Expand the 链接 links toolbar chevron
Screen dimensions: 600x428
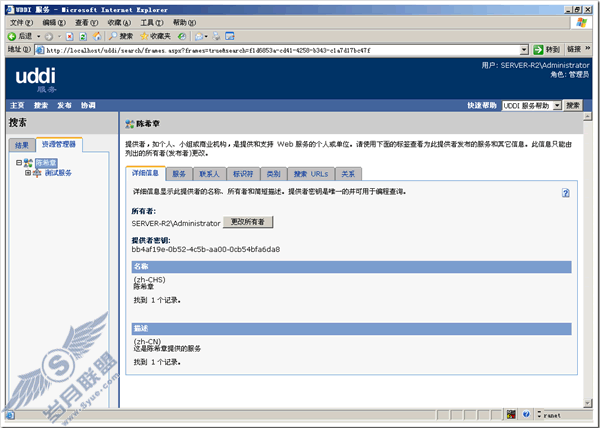point(587,49)
